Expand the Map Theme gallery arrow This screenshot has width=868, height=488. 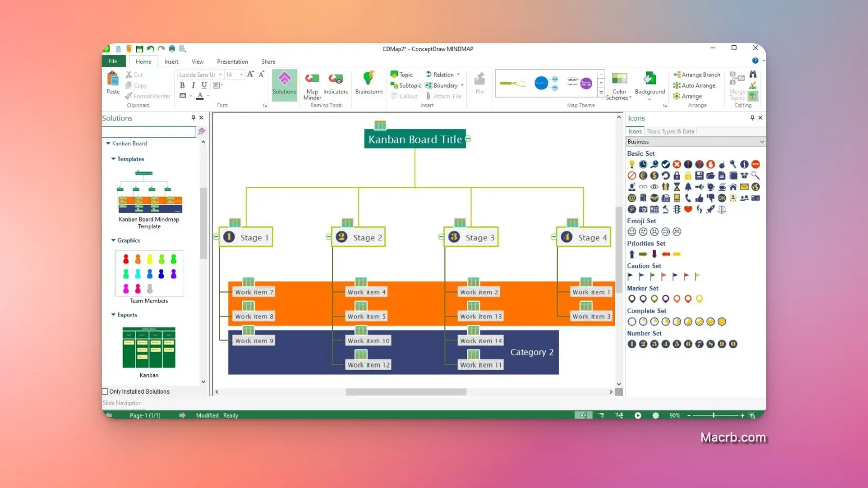601,93
